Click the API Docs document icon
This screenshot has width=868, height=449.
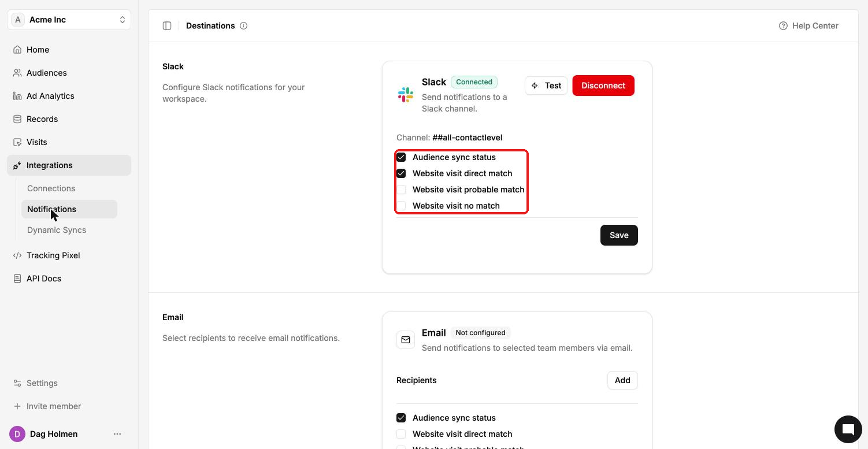17,279
